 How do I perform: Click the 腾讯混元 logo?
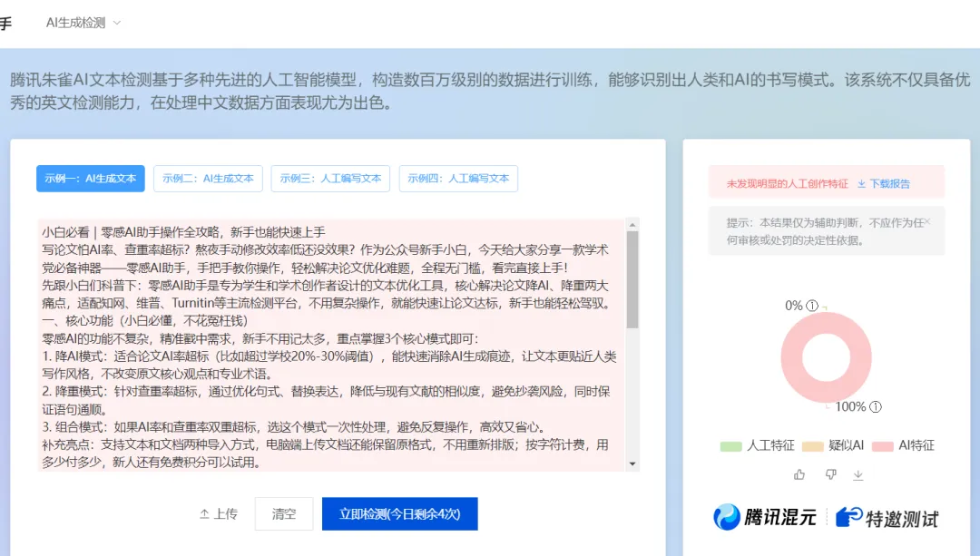pyautogui.click(x=765, y=517)
